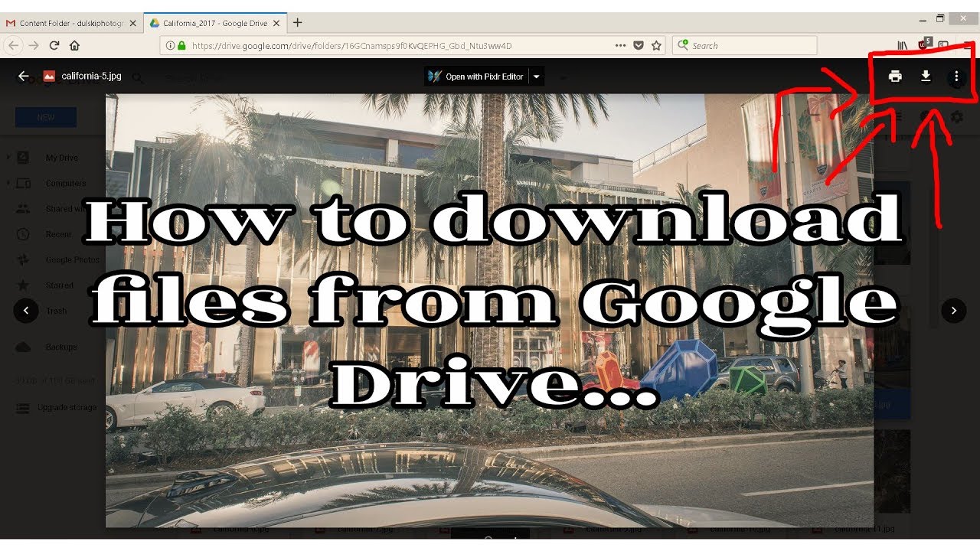Click the green padlock security icon
This screenshot has width=980, height=551.
click(x=181, y=45)
